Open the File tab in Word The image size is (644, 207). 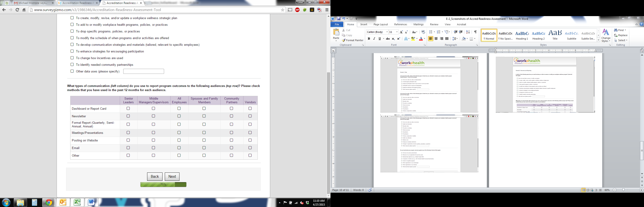coord(337,24)
